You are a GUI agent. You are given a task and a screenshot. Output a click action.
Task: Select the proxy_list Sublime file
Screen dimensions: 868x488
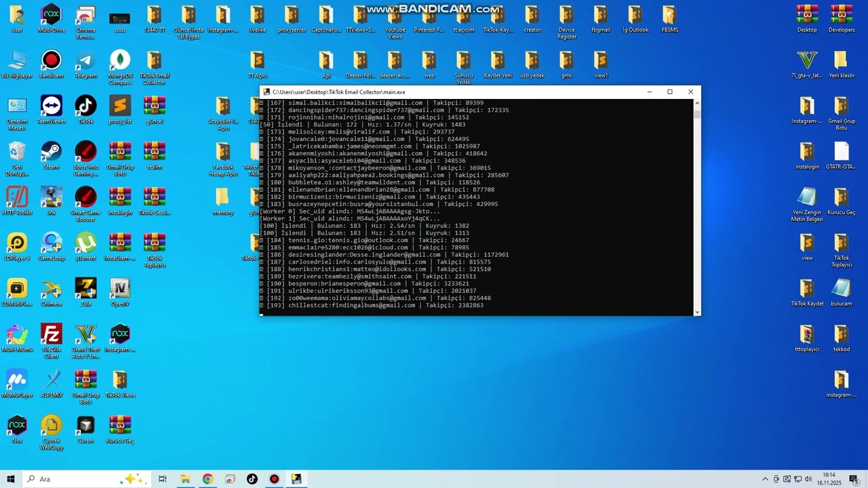coord(120,110)
